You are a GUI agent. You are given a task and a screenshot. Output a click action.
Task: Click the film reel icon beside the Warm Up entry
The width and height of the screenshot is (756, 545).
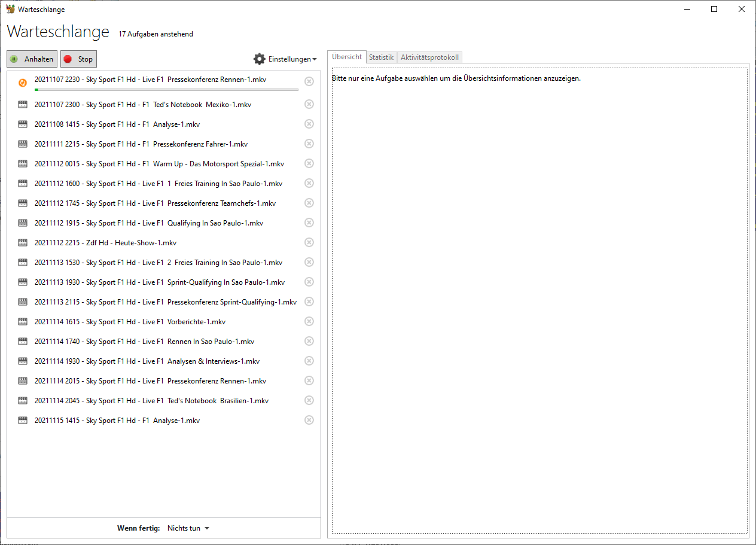[22, 163]
